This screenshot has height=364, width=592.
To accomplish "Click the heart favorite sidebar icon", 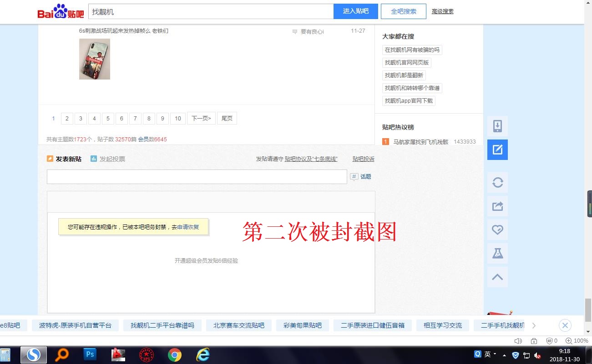I will tap(497, 229).
